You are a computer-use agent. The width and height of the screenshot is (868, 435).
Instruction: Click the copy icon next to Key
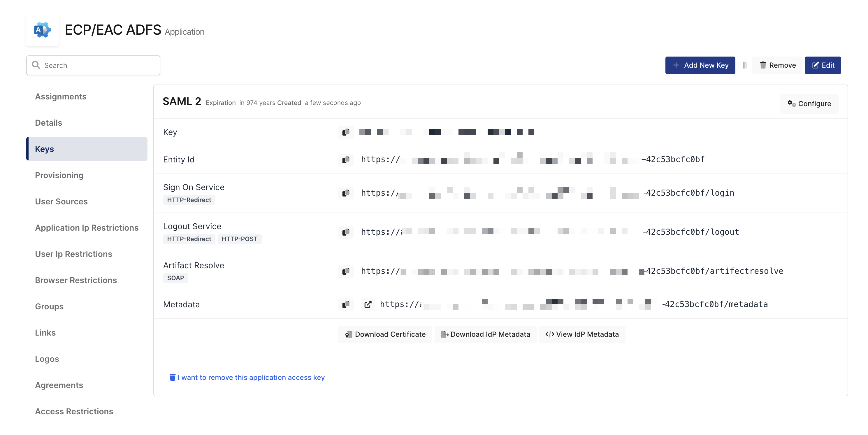click(345, 131)
